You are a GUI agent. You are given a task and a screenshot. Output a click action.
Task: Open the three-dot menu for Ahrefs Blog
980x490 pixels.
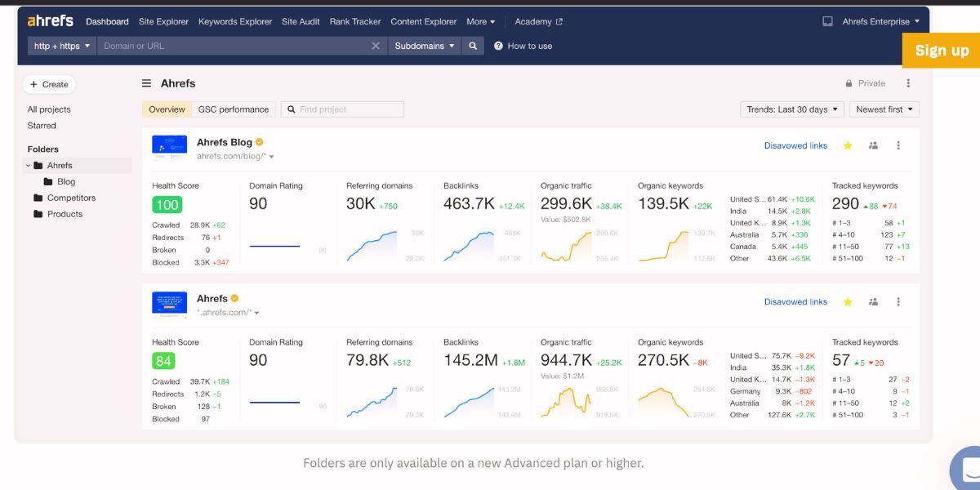[898, 145]
